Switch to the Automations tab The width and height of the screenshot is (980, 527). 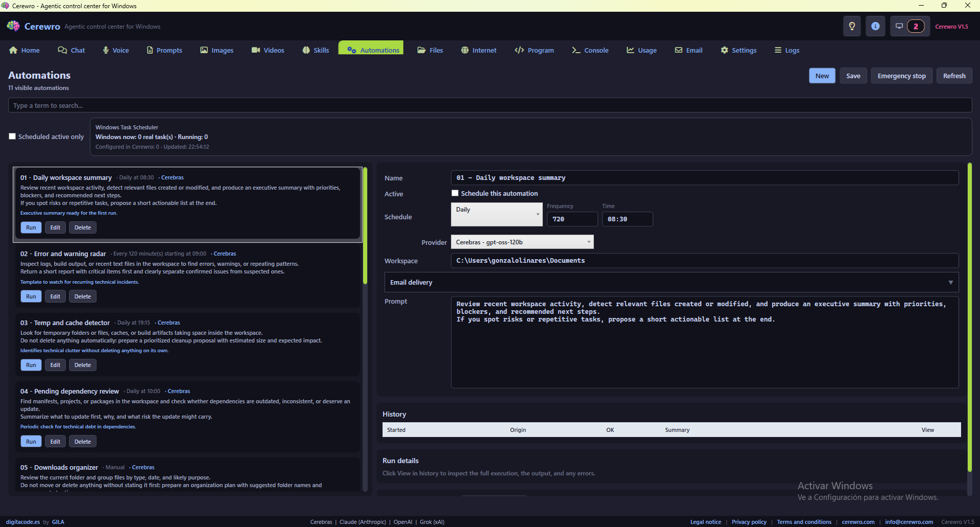(371, 50)
